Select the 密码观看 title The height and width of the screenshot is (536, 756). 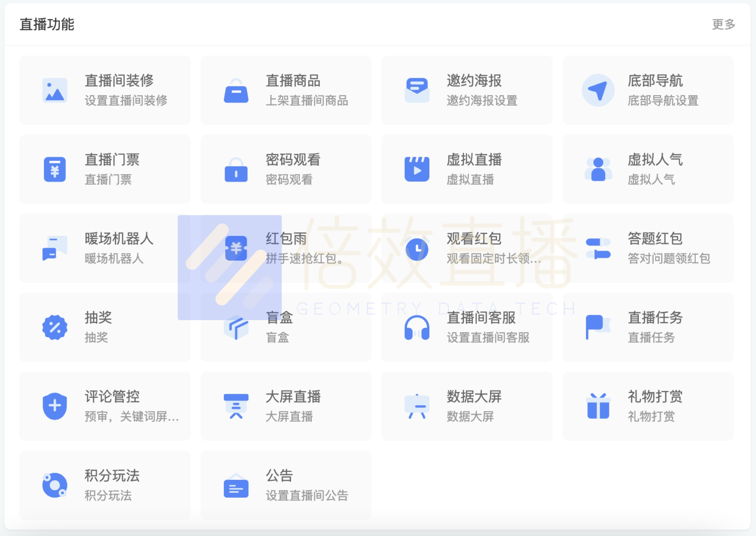293,159
